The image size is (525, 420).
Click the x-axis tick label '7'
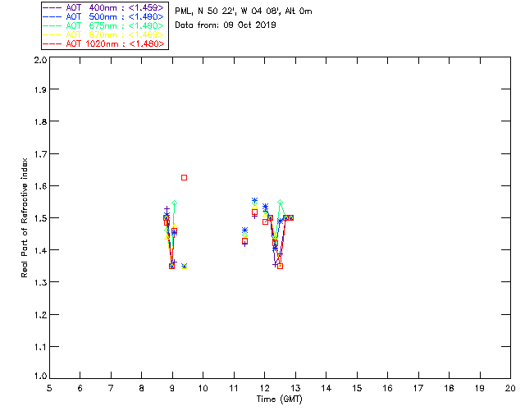click(111, 388)
